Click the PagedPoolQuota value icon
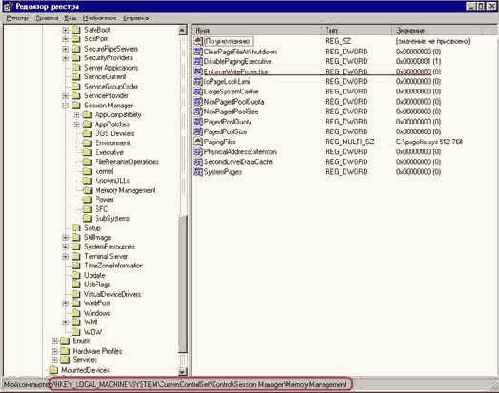This screenshot has width=499, height=393. [198, 121]
